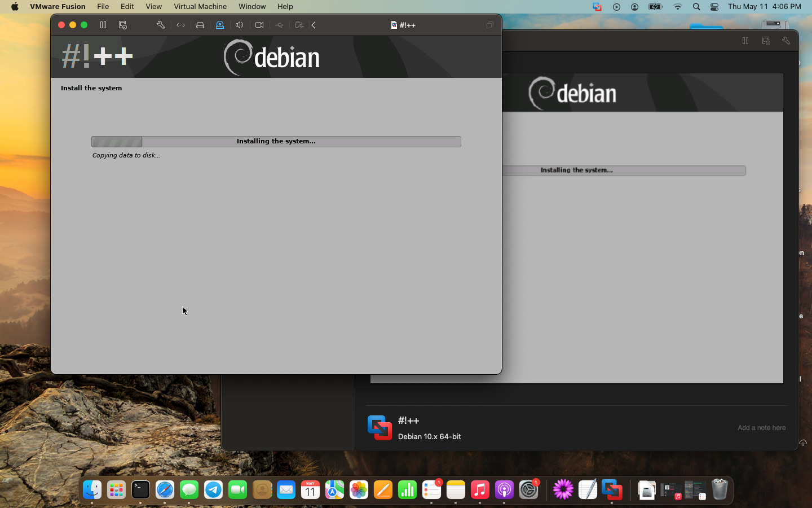Click the #!++ name in Library details
The image size is (812, 508).
click(409, 421)
